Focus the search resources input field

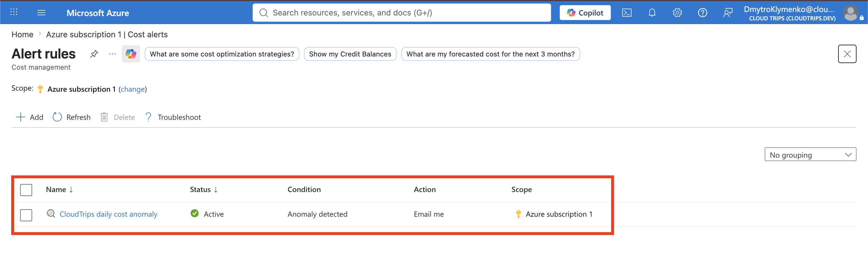(x=402, y=13)
